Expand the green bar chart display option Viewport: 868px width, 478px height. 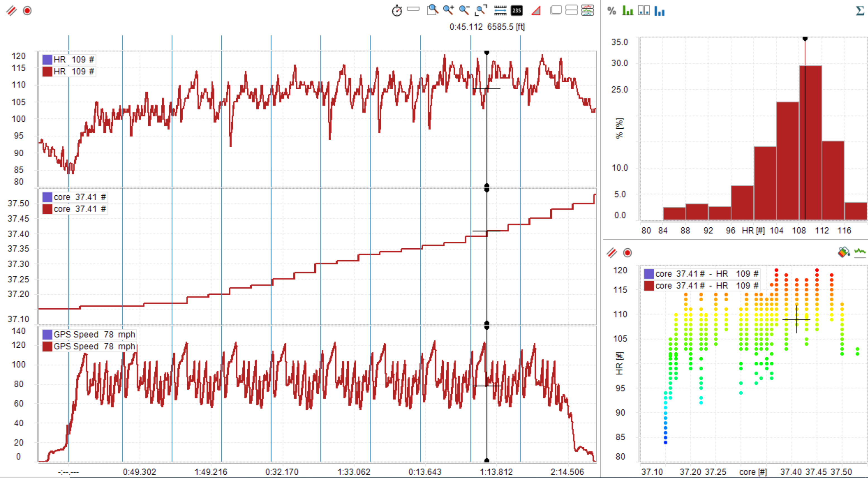(628, 11)
